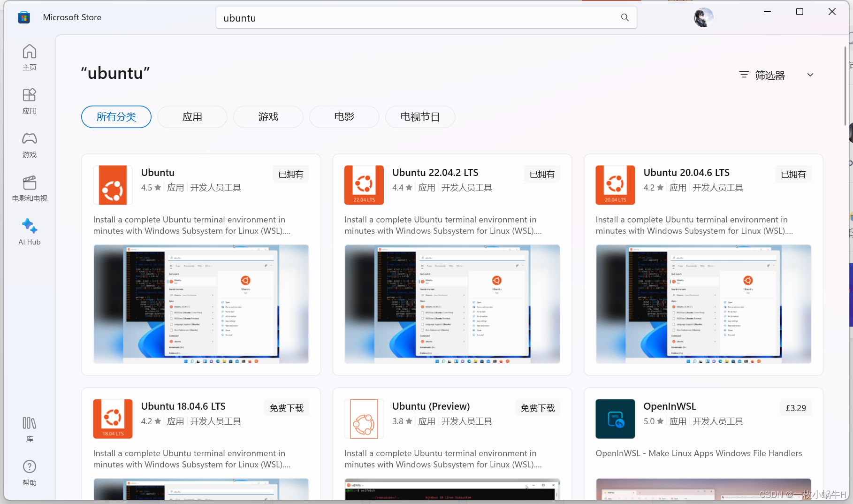The image size is (853, 504).
Task: Click OpenInWSL description about File Handlers
Action: [699, 453]
